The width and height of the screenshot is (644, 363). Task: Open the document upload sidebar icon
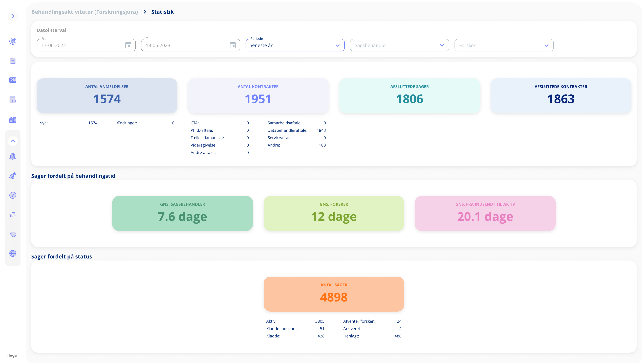[x=13, y=100]
